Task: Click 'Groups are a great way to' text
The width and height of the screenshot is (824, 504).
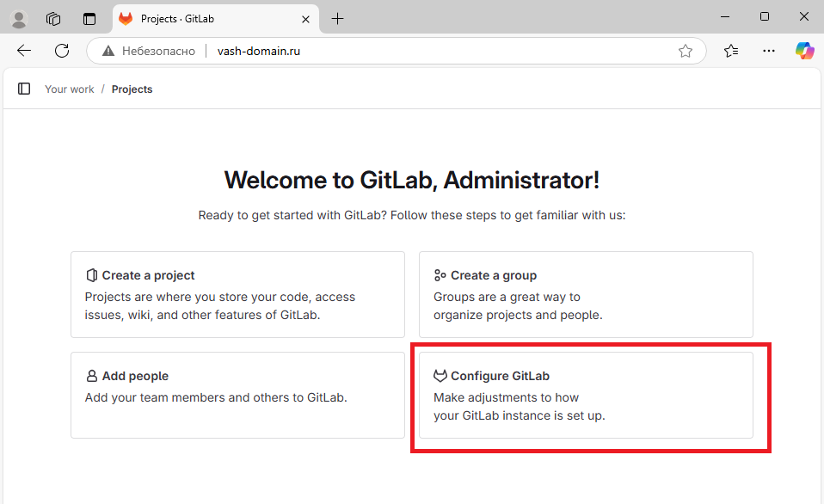Action: coord(507,297)
